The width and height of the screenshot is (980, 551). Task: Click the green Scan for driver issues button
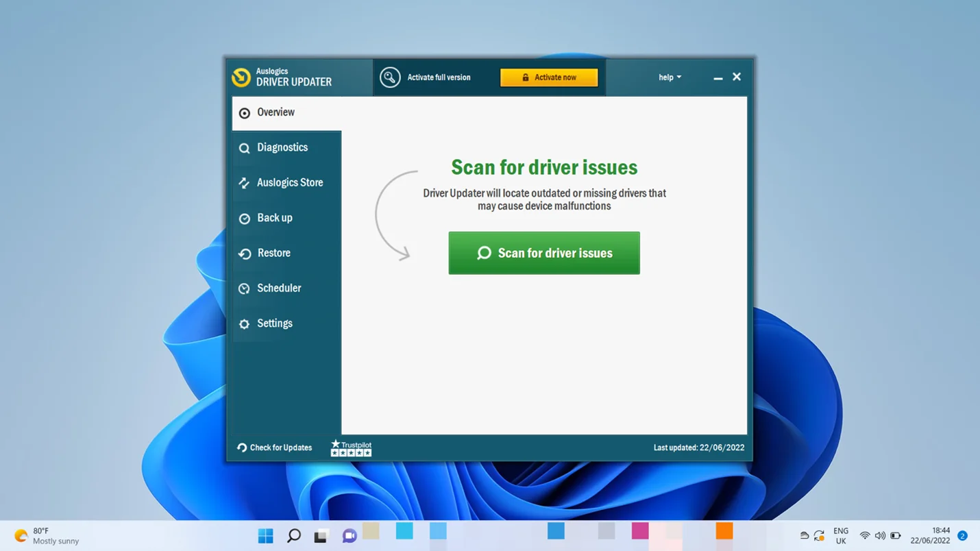click(544, 253)
